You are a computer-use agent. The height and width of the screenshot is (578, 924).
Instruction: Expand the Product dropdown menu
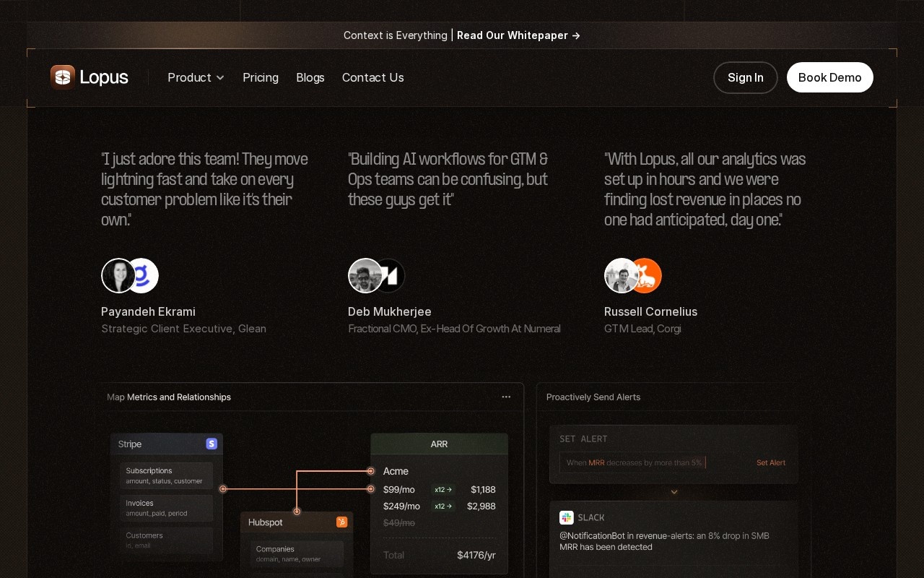(196, 77)
